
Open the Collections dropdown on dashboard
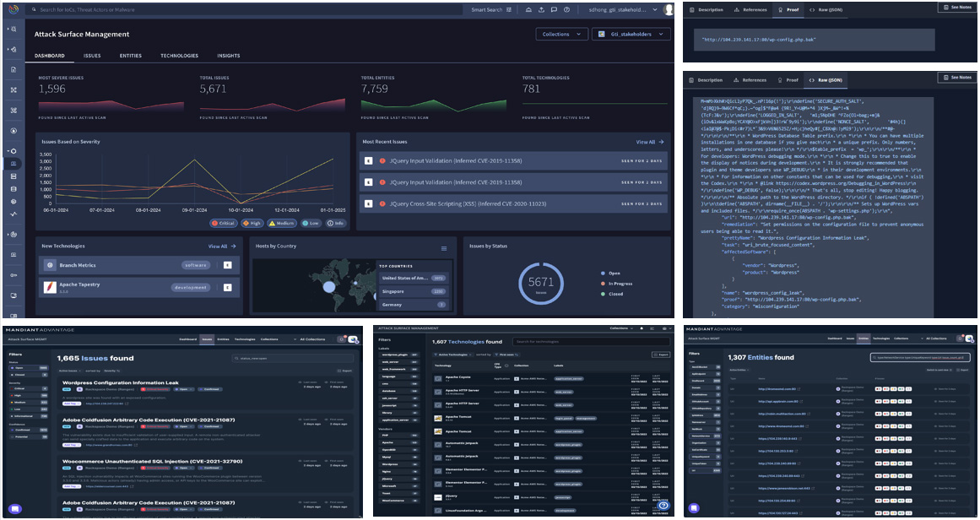tap(561, 35)
